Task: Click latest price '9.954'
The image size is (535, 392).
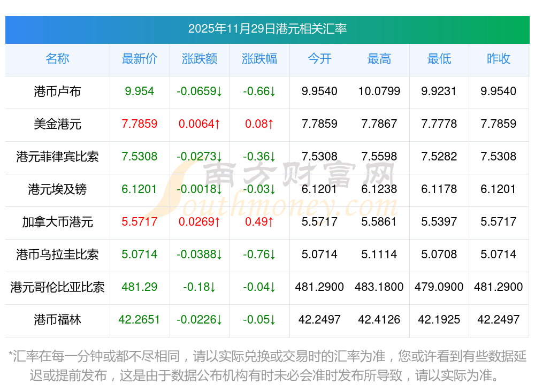Action: point(139,91)
